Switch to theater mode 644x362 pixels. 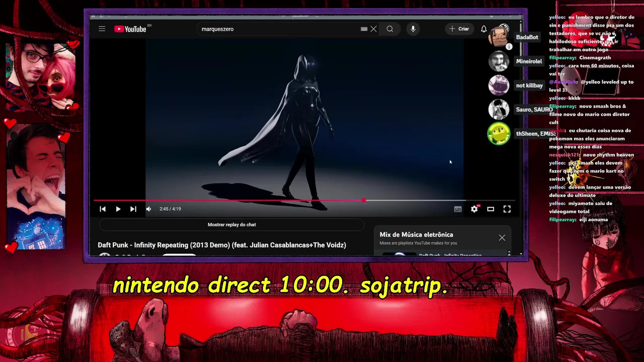[491, 209]
